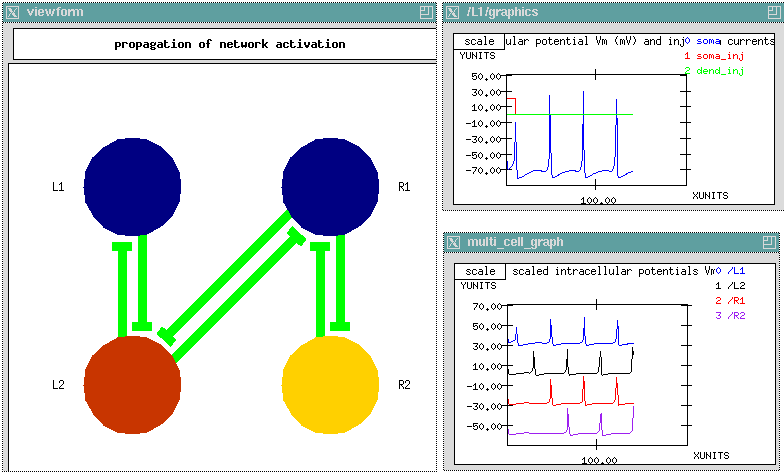Click the multi_cell_graph window title
The height and width of the screenshot is (475, 784).
coord(515,242)
